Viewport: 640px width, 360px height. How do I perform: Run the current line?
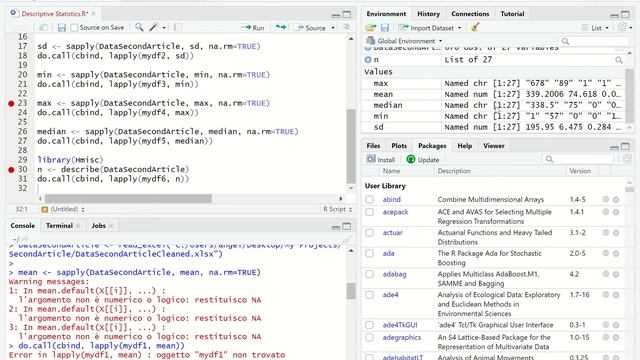(253, 28)
